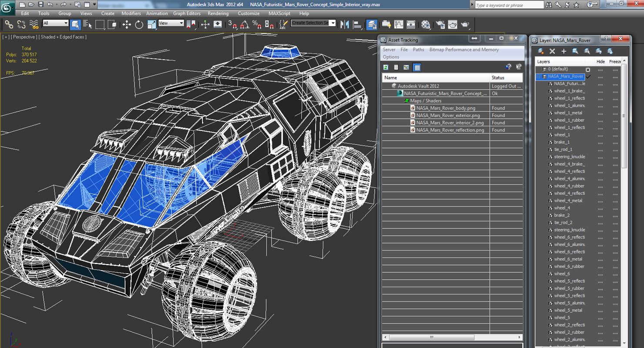Open the Perspective viewport label menu
The height and width of the screenshot is (348, 644).
24,37
